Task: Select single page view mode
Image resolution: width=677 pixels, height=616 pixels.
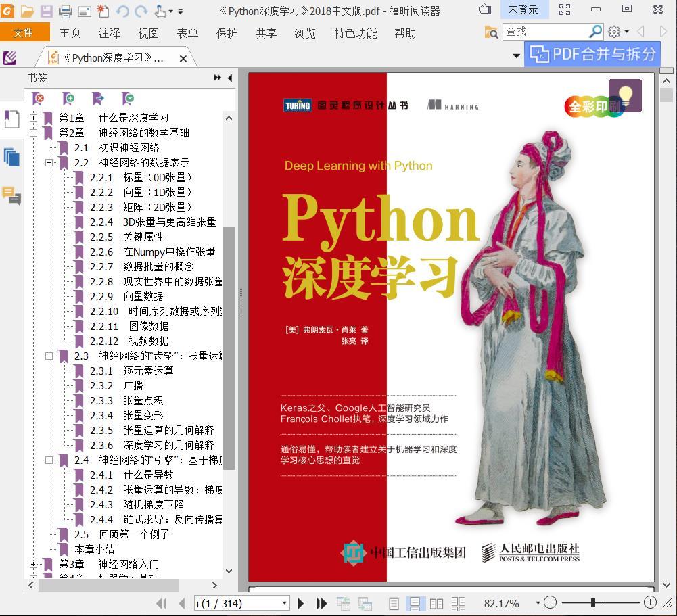Action: point(394,603)
